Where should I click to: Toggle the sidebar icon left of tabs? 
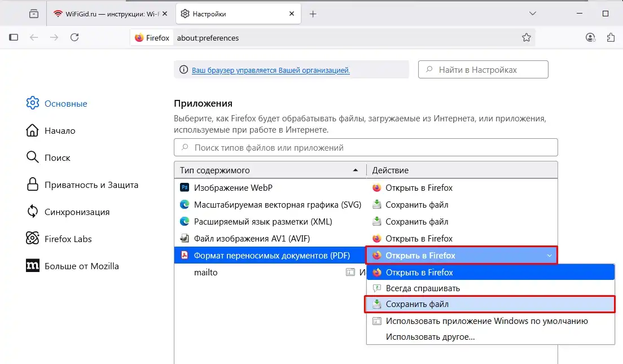tap(14, 37)
